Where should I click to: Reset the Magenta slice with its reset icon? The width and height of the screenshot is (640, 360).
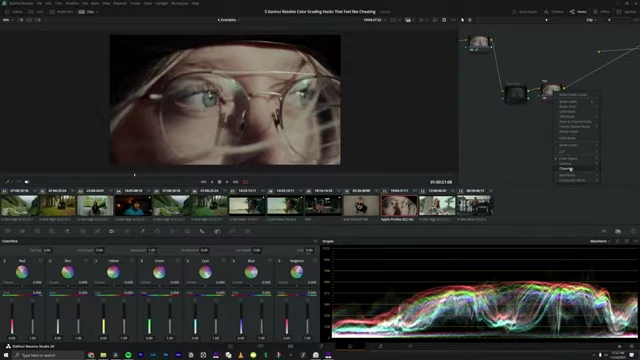(x=315, y=260)
